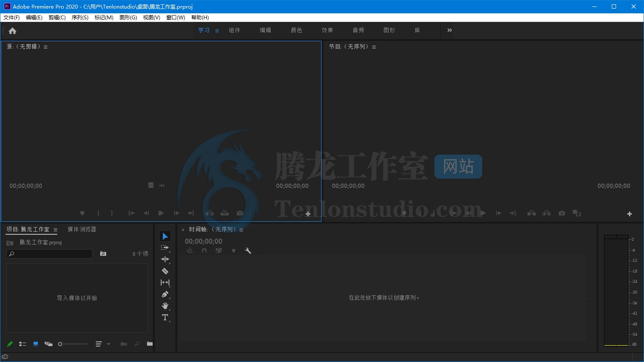Go to In point in Source monitor
The height and width of the screenshot is (362, 644).
click(x=132, y=213)
